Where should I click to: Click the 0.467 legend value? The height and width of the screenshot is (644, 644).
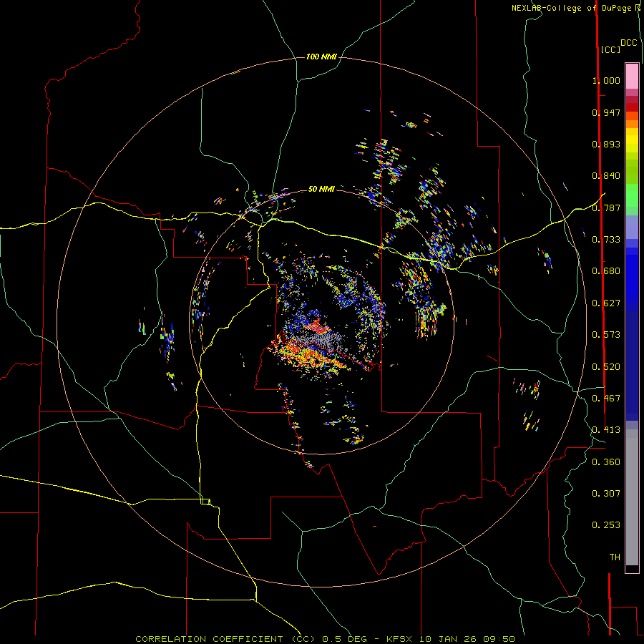point(606,399)
